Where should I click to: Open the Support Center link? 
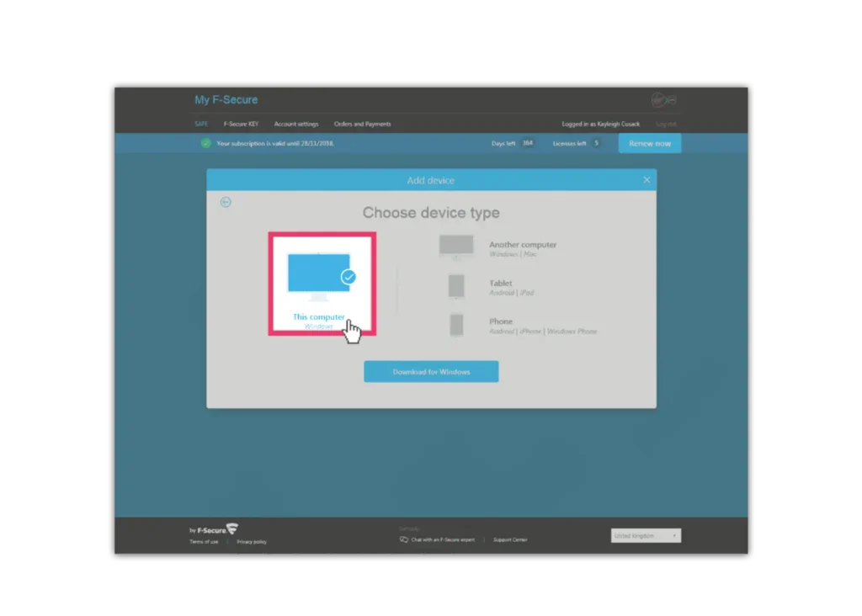click(510, 539)
